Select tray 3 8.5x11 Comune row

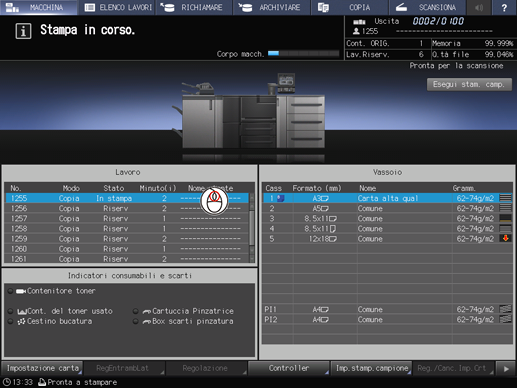point(387,219)
